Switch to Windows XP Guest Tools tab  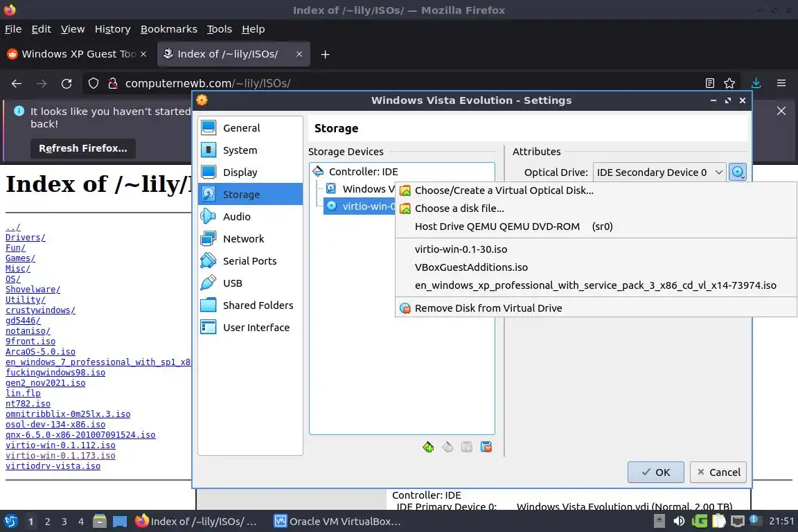tap(78, 54)
